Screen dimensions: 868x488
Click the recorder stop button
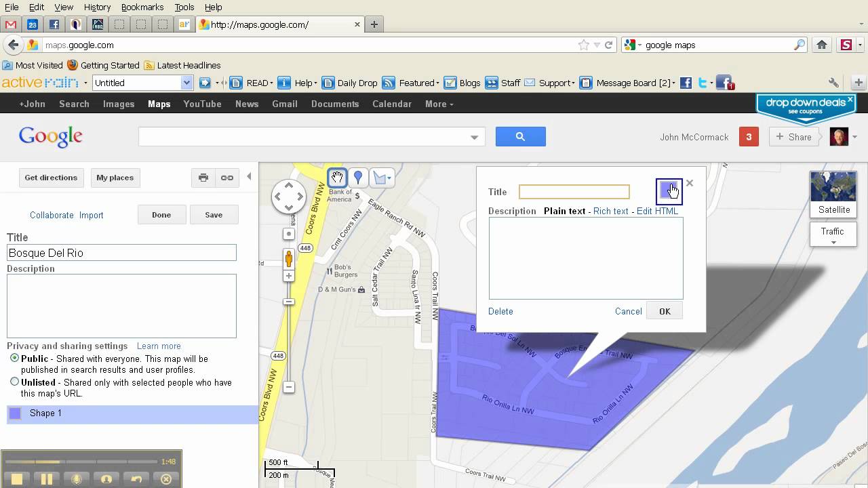pyautogui.click(x=17, y=479)
